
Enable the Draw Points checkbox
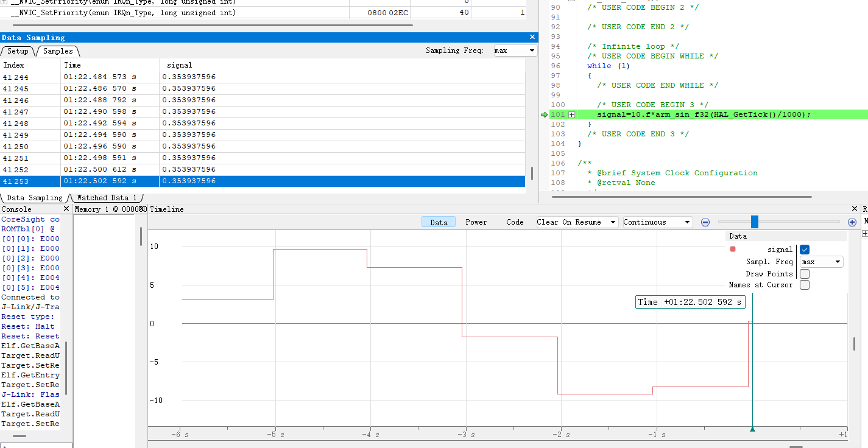tap(805, 274)
